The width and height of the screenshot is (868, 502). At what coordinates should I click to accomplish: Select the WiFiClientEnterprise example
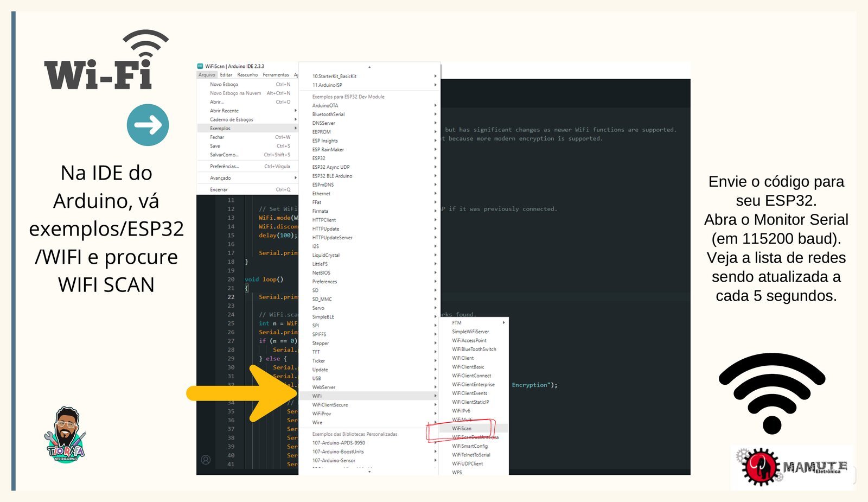click(474, 385)
